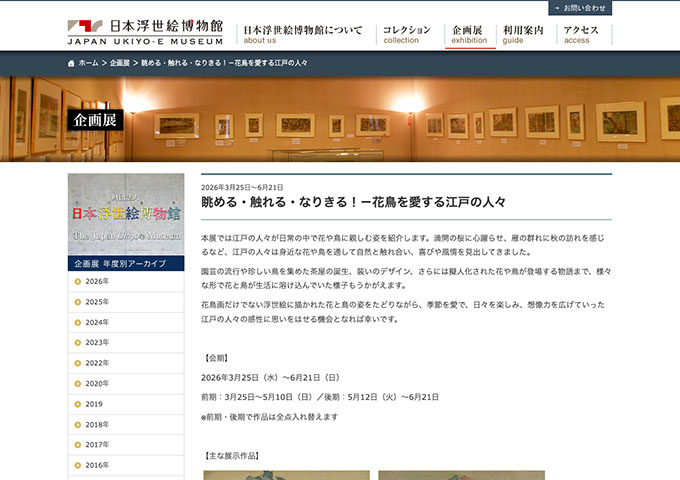Click the 【会期】 heading
Screen dimensions: 680x480
(216, 358)
